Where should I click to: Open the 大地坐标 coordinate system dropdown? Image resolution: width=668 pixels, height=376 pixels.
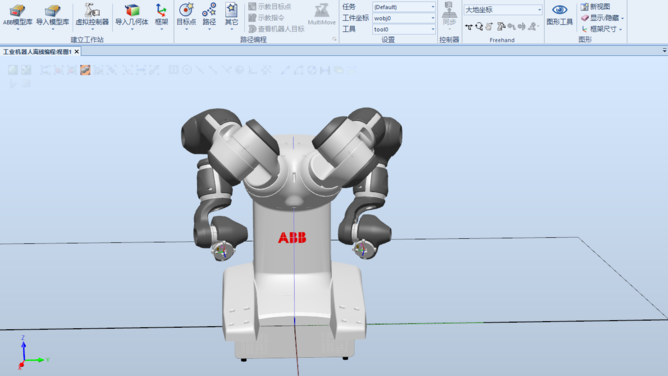click(503, 10)
